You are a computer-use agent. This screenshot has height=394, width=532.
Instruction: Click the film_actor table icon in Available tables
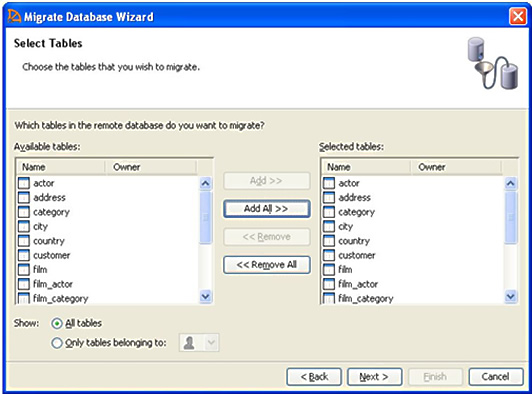24,284
